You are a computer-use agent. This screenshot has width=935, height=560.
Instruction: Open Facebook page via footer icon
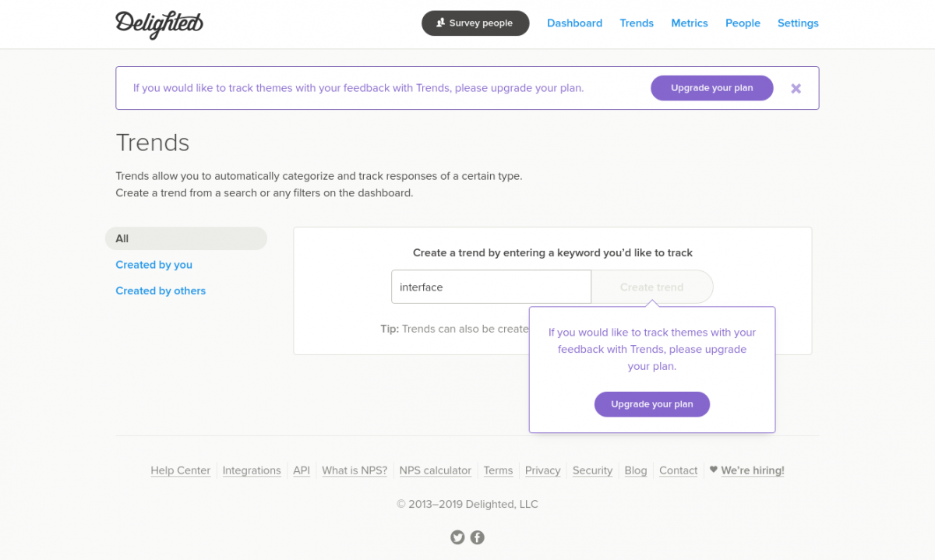click(478, 537)
